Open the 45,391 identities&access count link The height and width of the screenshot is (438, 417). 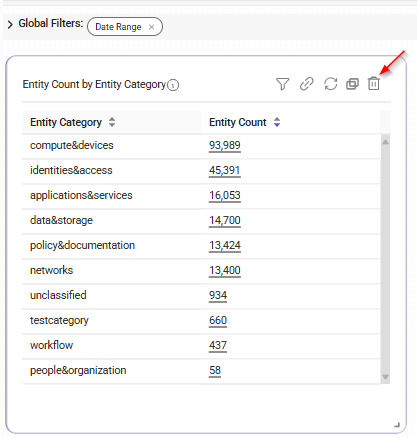click(x=225, y=171)
